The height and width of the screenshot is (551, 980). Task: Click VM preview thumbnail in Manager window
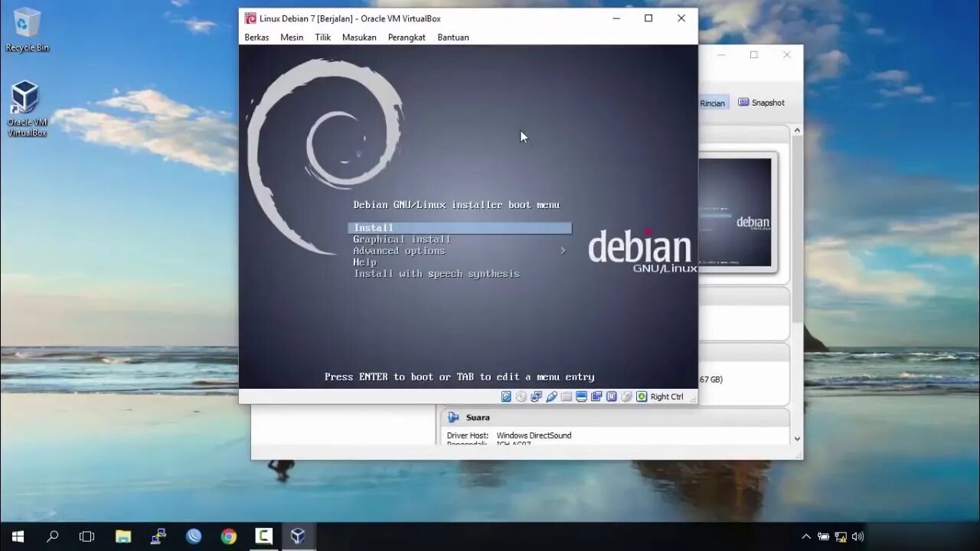click(735, 212)
